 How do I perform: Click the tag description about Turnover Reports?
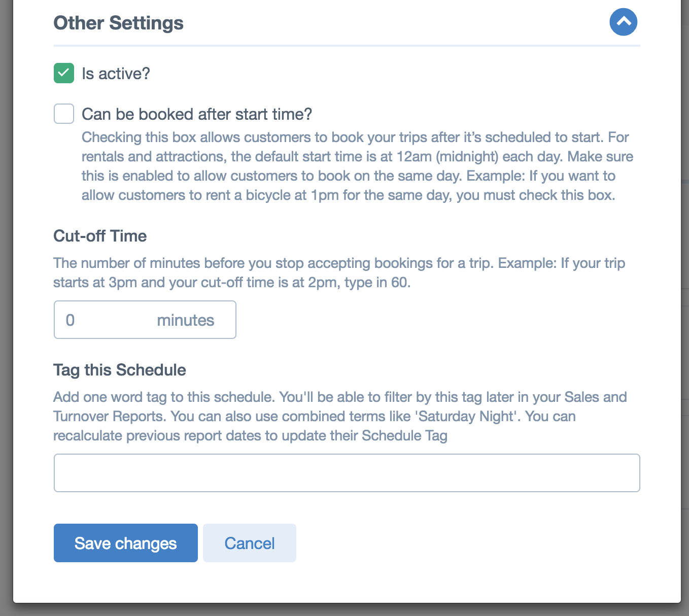pos(340,416)
